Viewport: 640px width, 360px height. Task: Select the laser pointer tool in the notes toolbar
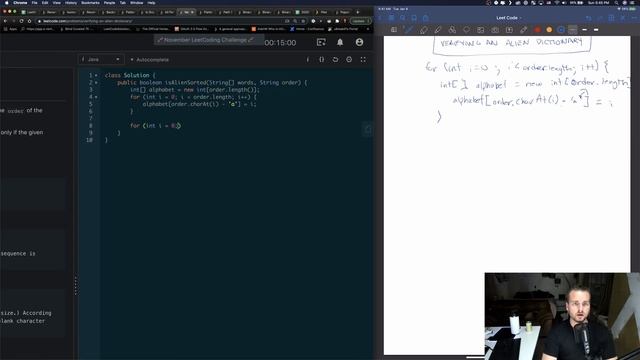click(524, 30)
